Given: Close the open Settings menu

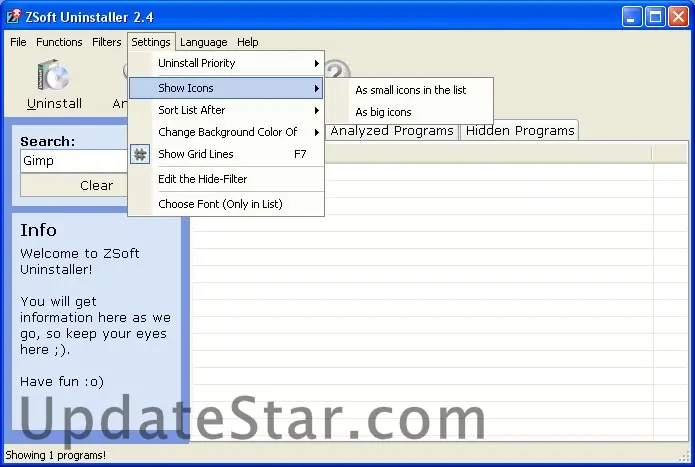Looking at the screenshot, I should 151,42.
